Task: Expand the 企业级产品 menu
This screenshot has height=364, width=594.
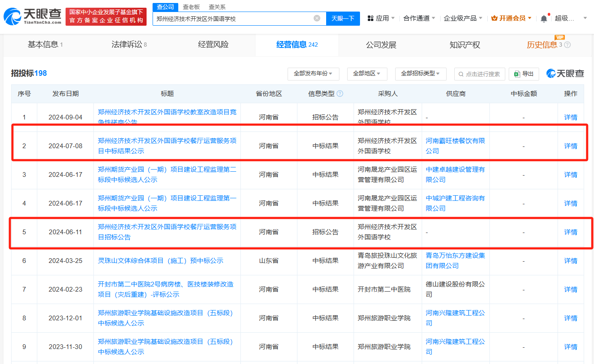Action: 463,18
